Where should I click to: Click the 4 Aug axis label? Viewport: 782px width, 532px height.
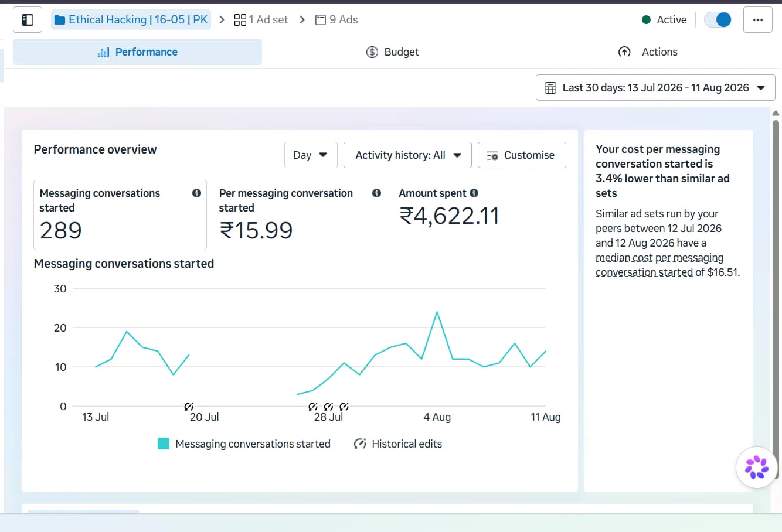(437, 417)
